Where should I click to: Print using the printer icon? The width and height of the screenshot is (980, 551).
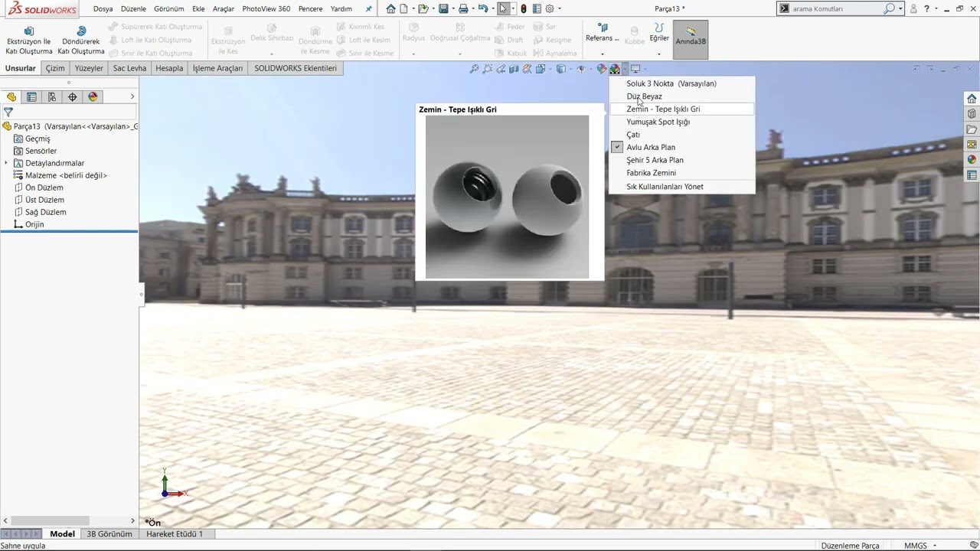point(463,9)
